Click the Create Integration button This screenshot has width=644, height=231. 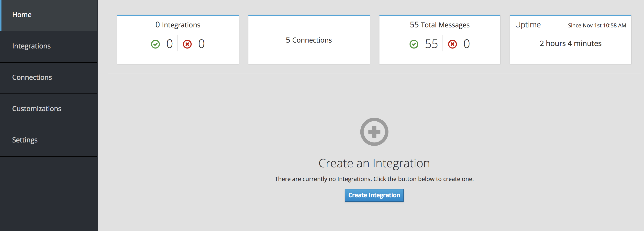coord(374,195)
